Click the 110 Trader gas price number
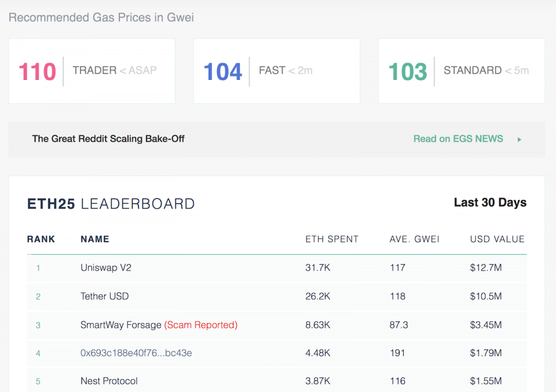The height and width of the screenshot is (392, 556). coord(38,72)
